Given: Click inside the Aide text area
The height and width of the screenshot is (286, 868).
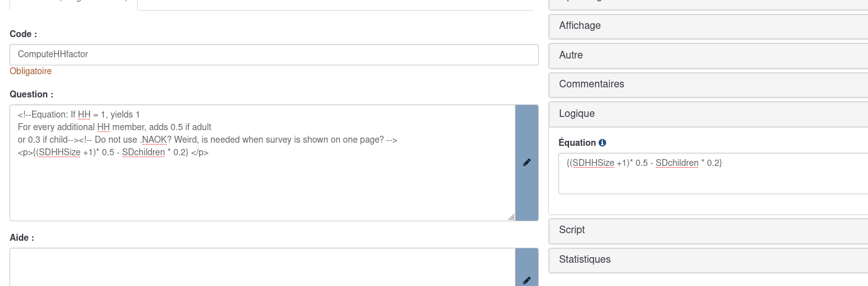Looking at the screenshot, I should 262,267.
